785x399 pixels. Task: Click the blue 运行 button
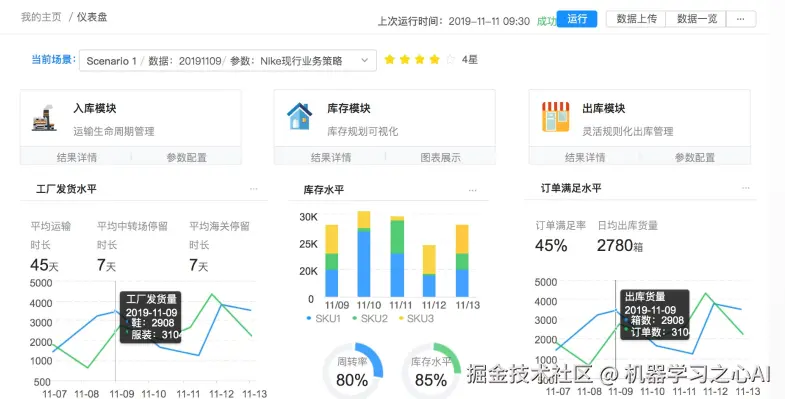[577, 19]
